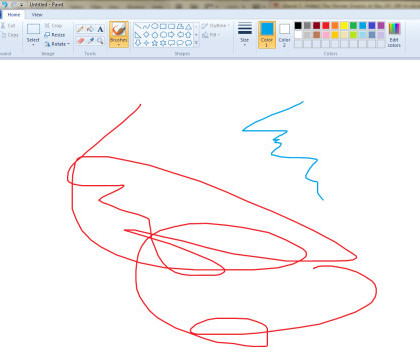Screen dimensions: 420x360
Task: Click the rectangular Select tool
Action: point(33,29)
